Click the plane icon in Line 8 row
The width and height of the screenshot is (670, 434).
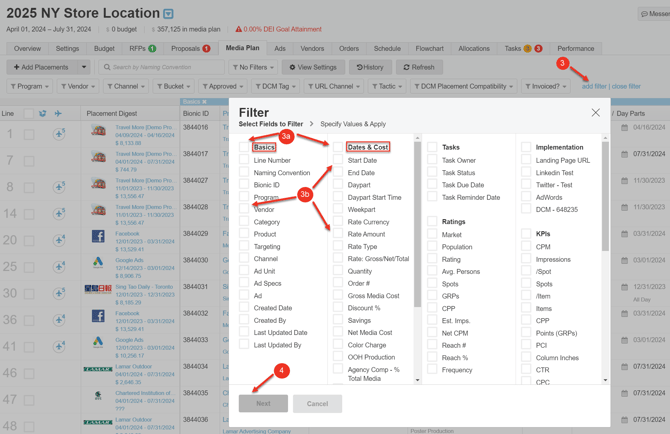pyautogui.click(x=59, y=187)
